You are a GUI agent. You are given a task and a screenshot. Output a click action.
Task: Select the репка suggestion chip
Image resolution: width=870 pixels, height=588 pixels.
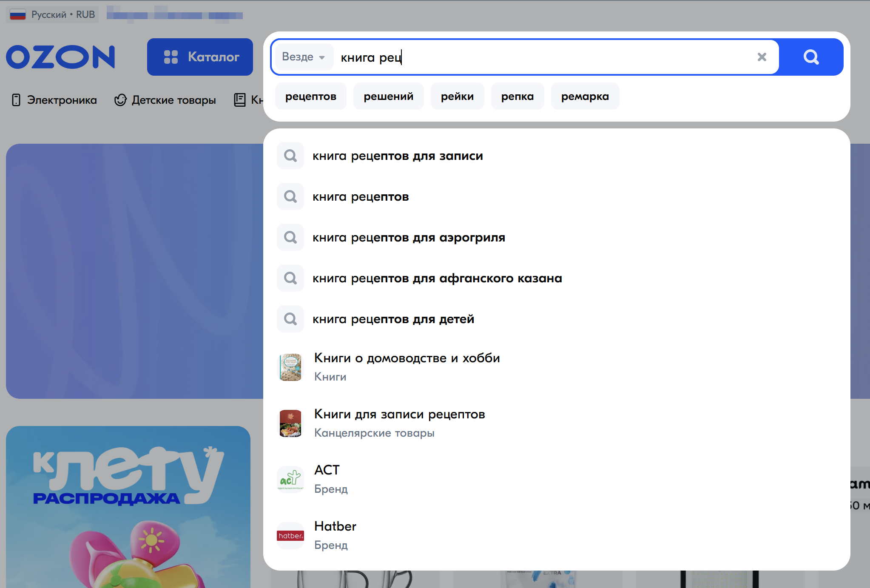pyautogui.click(x=517, y=97)
